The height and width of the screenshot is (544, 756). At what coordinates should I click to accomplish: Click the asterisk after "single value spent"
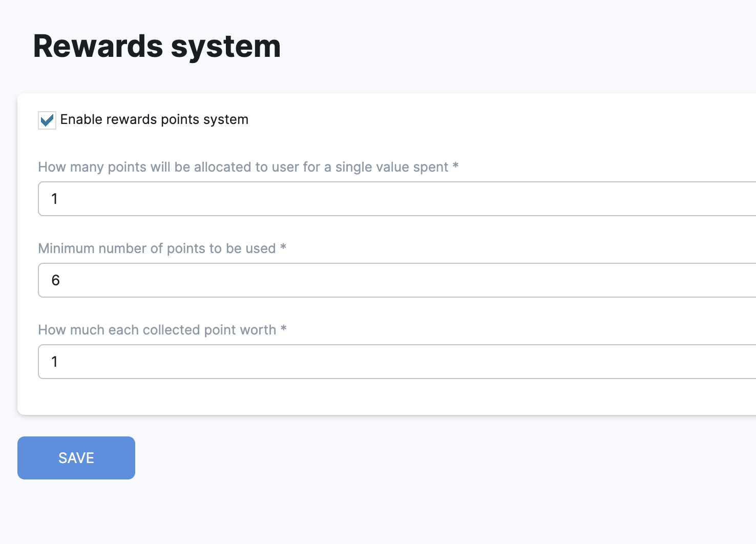click(455, 166)
